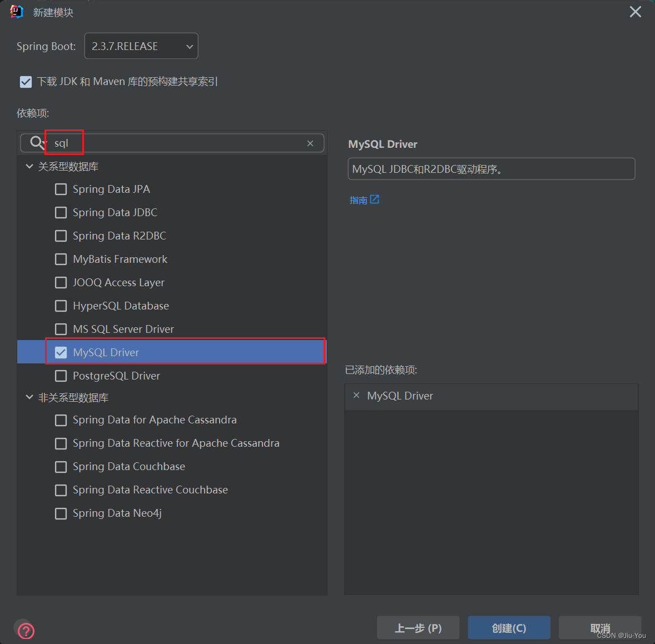This screenshot has width=655, height=644.
Task: Open the 指南 guide link
Action: [x=358, y=201]
